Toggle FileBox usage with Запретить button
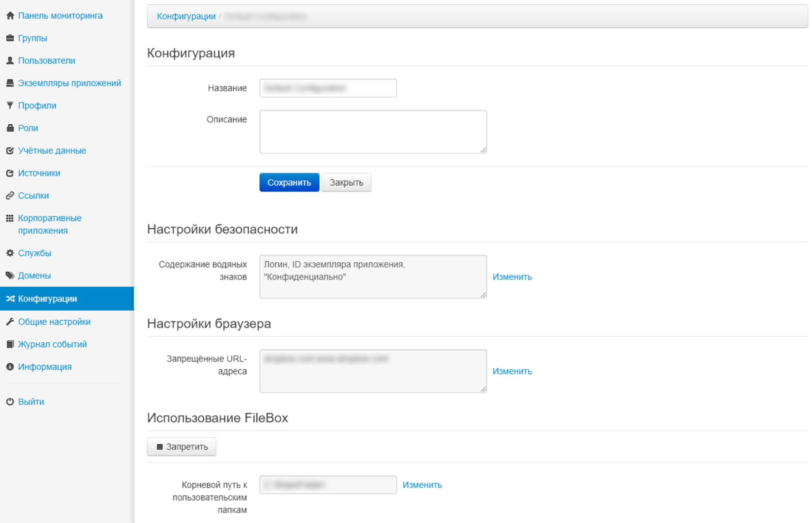812x523 pixels. point(182,447)
